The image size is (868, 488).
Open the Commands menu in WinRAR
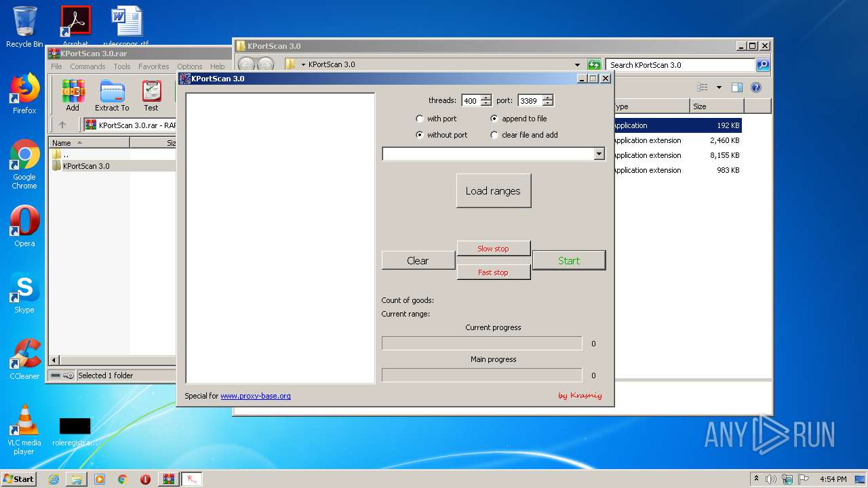pyautogui.click(x=87, y=66)
